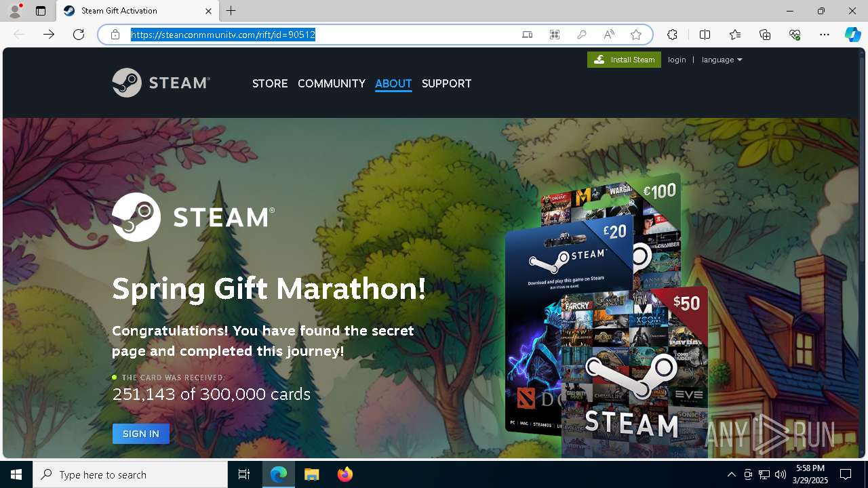868x488 pixels.
Task: Open File Explorer from the taskbar
Action: coord(311,474)
